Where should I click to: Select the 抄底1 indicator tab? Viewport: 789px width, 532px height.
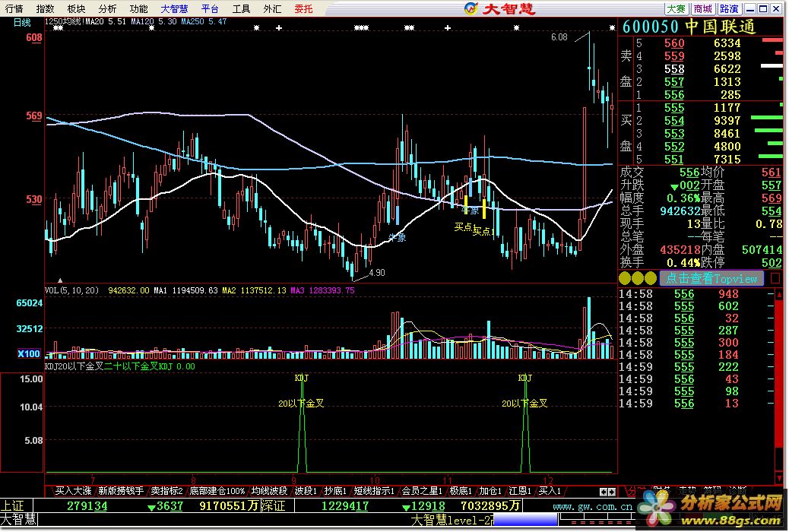pos(335,491)
